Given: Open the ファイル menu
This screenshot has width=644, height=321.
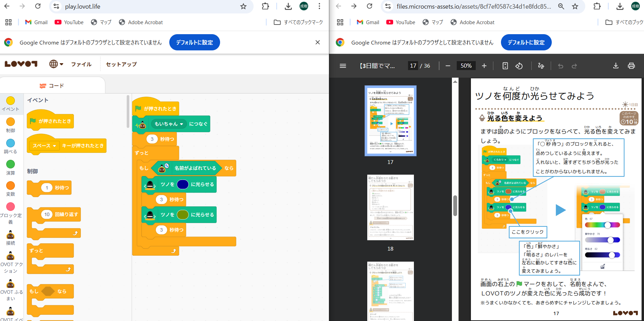Looking at the screenshot, I should (81, 64).
